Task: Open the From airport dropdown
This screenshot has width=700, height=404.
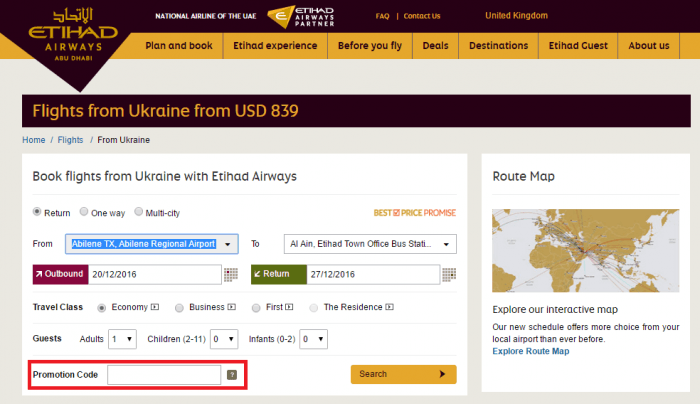Action: coord(152,244)
